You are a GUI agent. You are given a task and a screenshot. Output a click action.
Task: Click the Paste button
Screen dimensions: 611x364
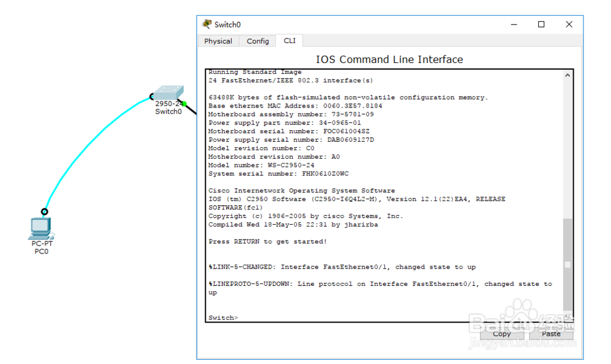(551, 333)
